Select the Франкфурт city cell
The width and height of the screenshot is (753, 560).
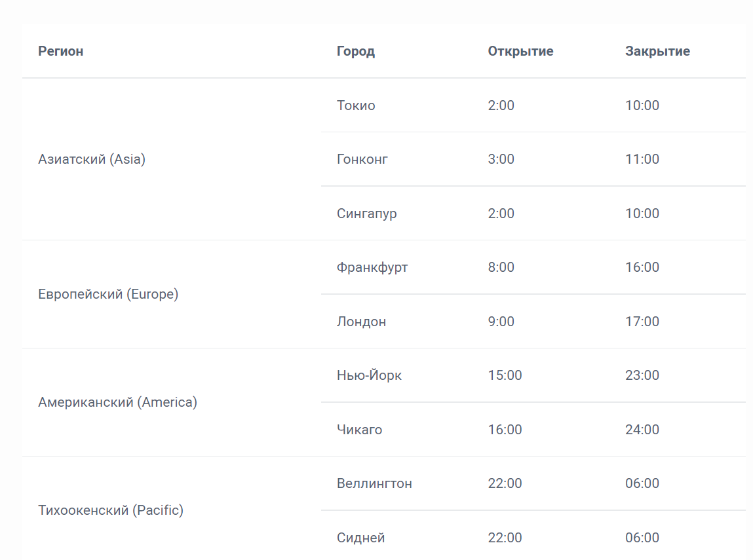click(372, 267)
